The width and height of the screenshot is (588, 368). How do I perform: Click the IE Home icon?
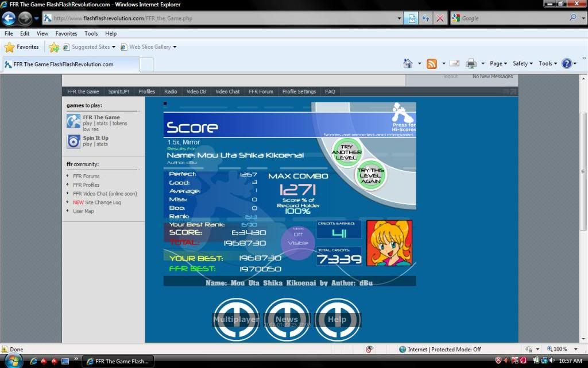pos(408,64)
